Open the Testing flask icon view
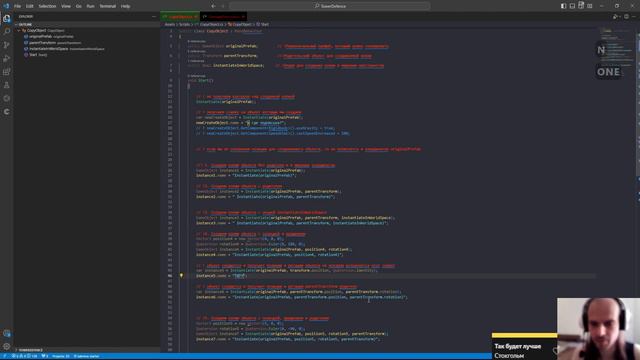640x360 pixels. (x=7, y=85)
